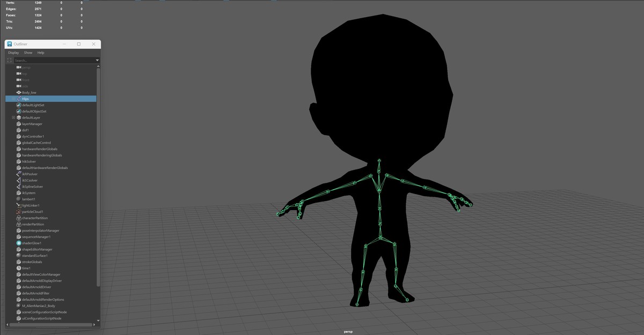
Task: Open the search filter dropdown arrow
Action: tap(97, 61)
